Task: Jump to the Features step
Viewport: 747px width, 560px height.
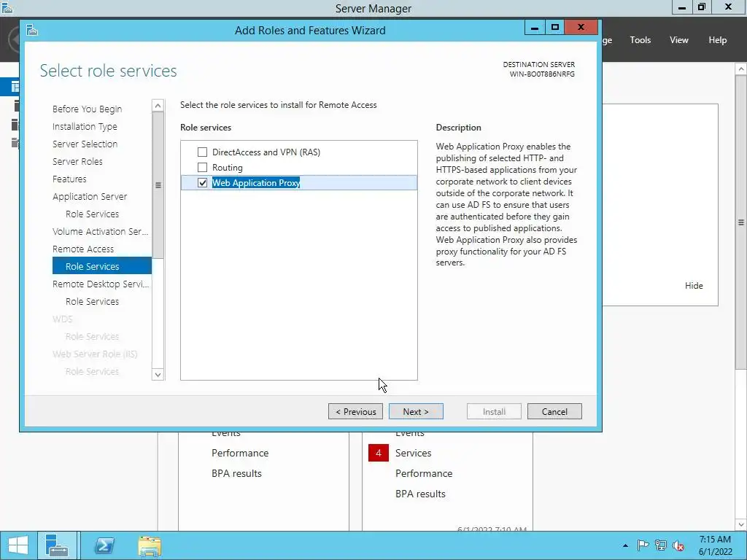Action: pos(69,179)
